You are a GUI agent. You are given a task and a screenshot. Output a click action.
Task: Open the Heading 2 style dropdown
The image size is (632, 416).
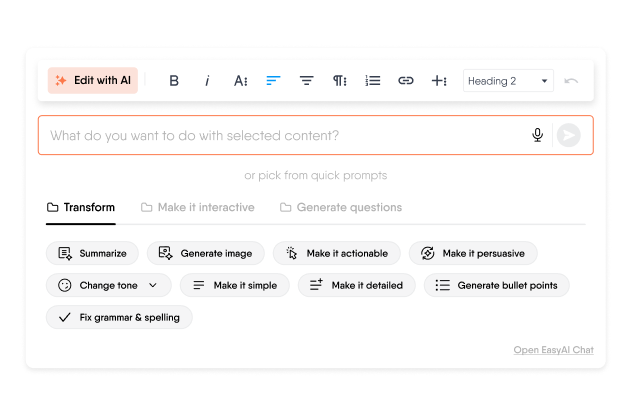(x=508, y=81)
